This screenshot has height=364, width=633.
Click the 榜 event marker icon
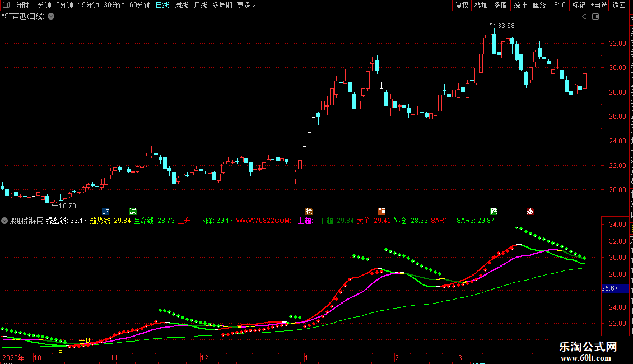[x=309, y=212]
